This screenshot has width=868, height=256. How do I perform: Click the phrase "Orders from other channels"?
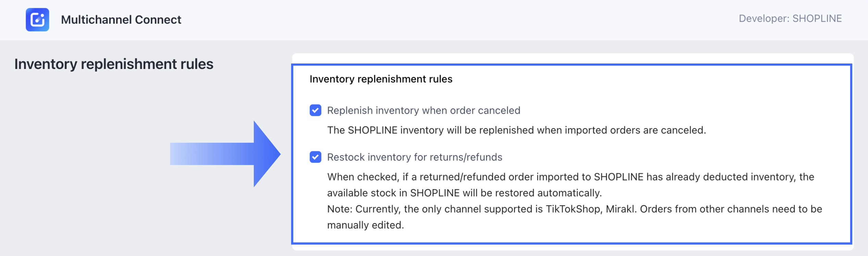(x=705, y=209)
